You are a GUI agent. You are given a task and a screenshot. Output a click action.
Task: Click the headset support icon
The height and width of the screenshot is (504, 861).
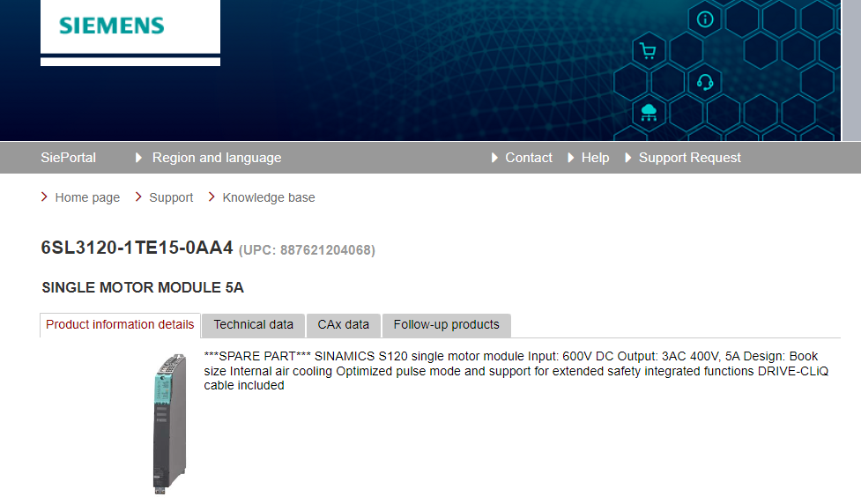click(705, 83)
